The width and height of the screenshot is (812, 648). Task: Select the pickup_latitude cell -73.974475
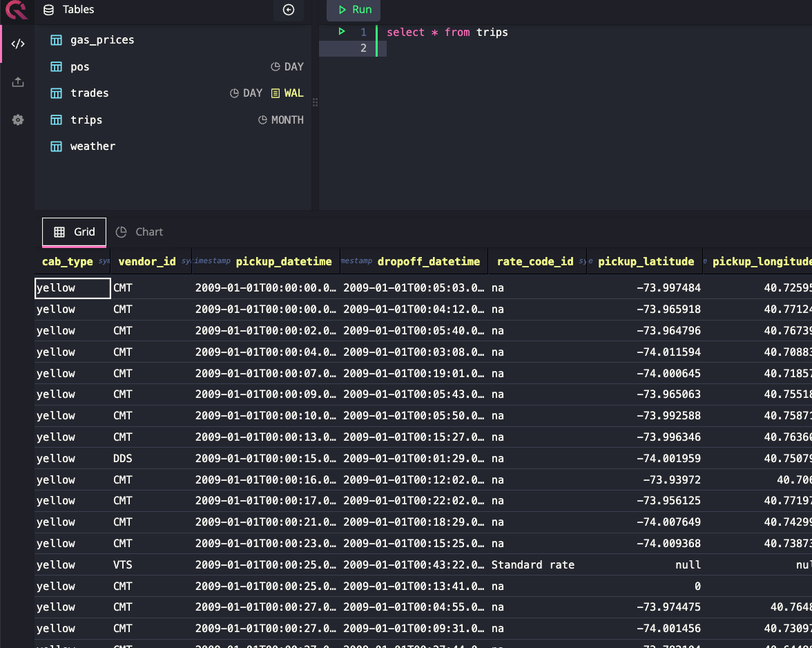pyautogui.click(x=644, y=607)
